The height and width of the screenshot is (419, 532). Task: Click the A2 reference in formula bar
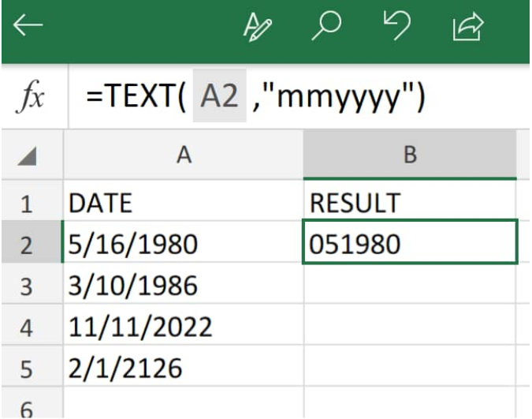click(219, 96)
